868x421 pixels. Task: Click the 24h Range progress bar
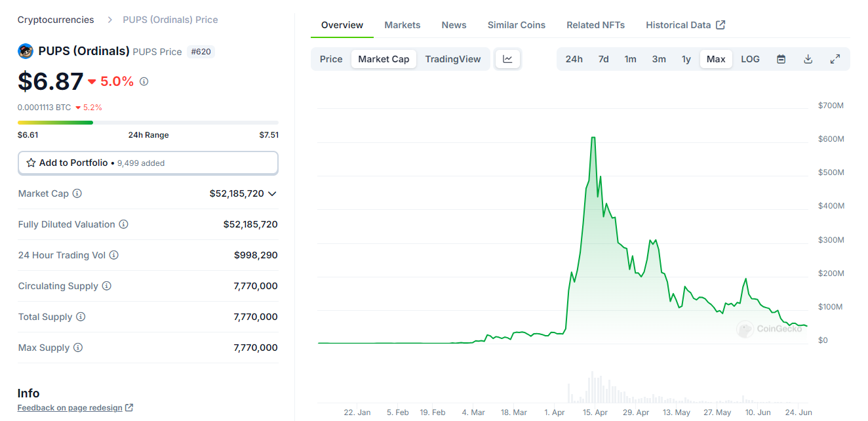(x=148, y=123)
